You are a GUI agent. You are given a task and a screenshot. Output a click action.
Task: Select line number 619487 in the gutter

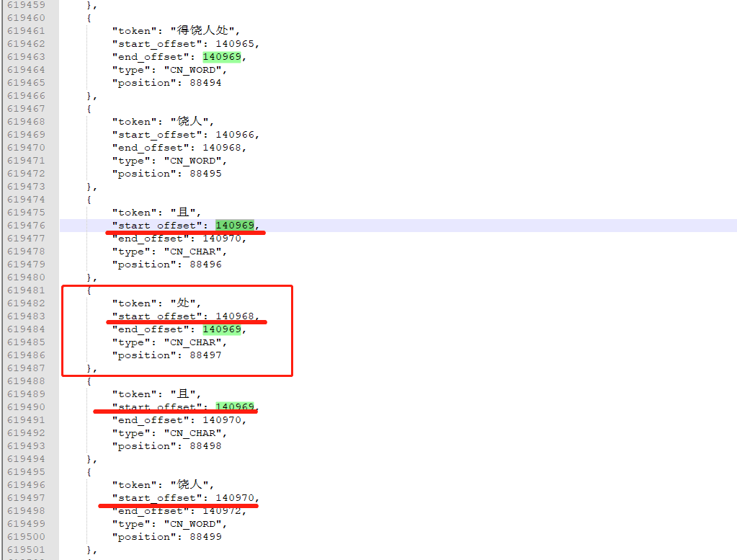point(26,368)
